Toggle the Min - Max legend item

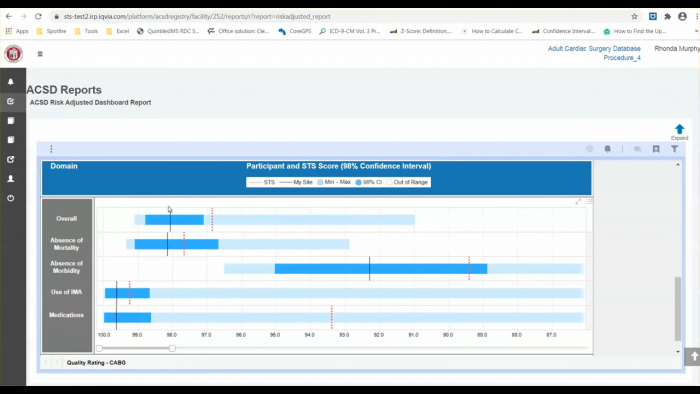tap(334, 182)
